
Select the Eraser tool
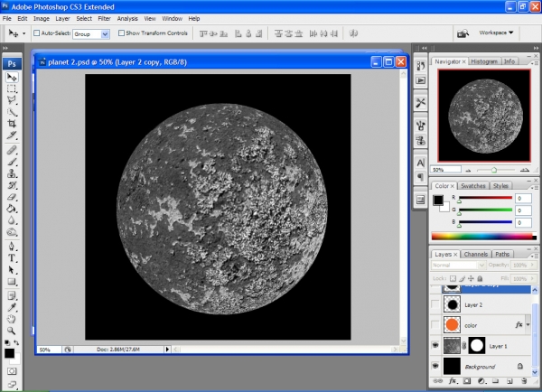pyautogui.click(x=12, y=197)
